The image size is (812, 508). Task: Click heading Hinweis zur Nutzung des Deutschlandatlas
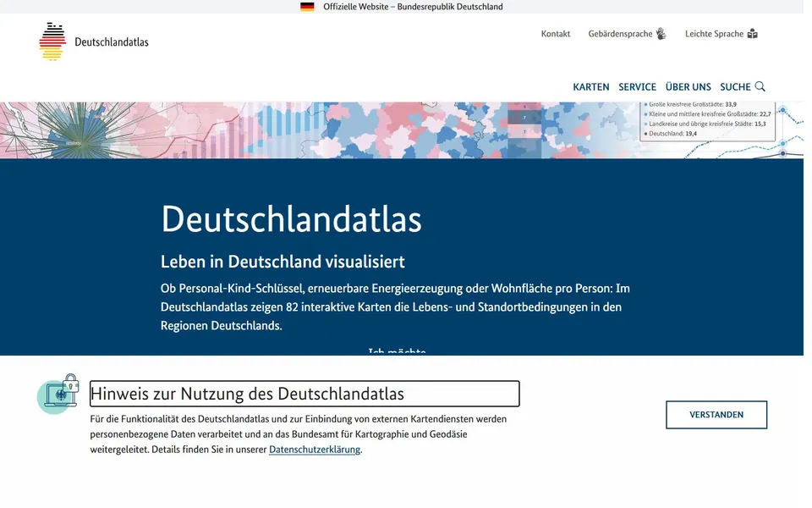pyautogui.click(x=304, y=394)
